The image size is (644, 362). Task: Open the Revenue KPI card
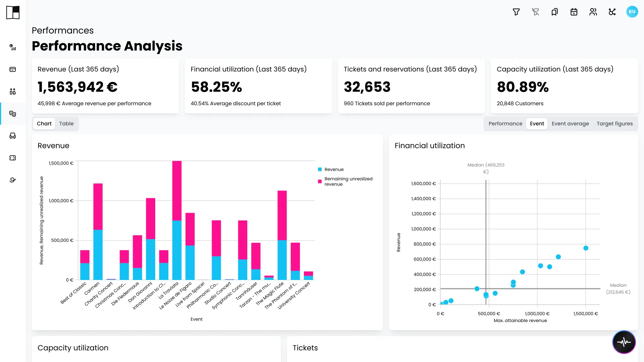click(105, 86)
